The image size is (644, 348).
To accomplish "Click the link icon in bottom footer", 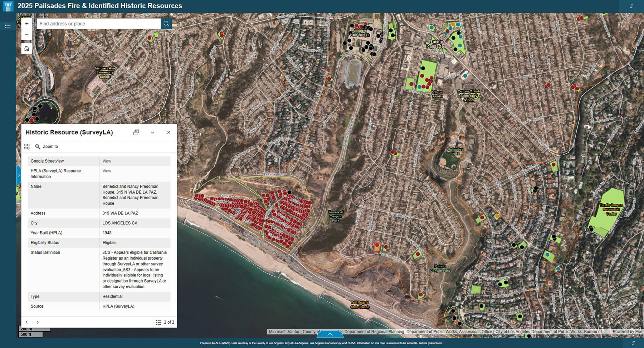I will pos(633,343).
